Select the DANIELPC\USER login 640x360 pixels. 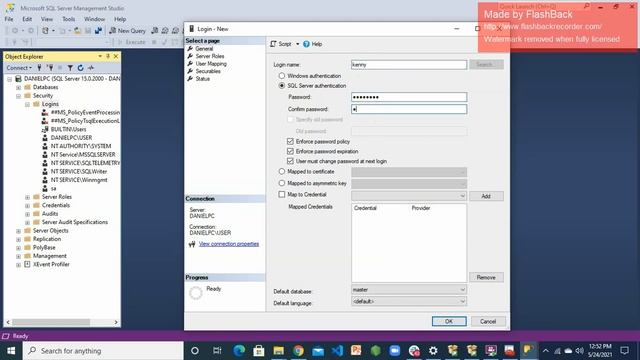(x=71, y=138)
